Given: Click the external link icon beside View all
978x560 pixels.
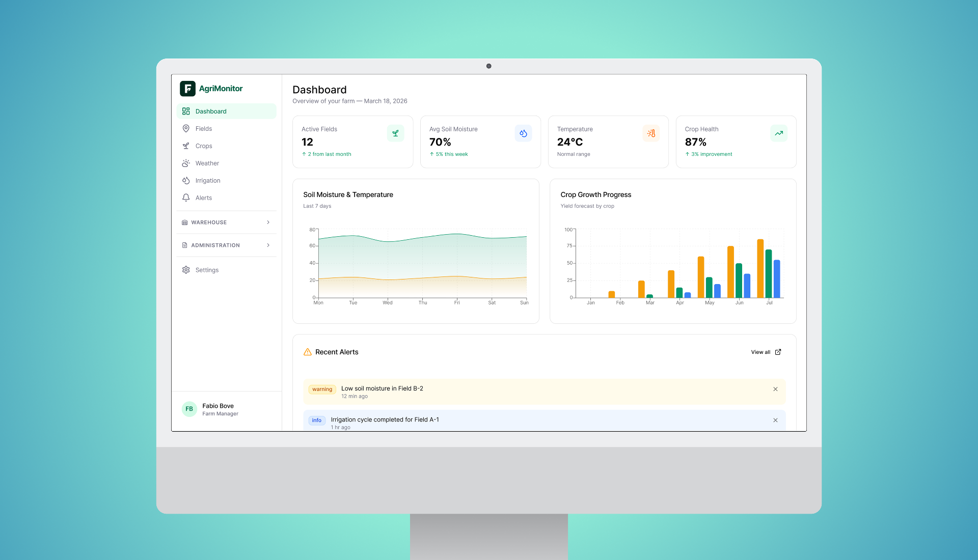Looking at the screenshot, I should tap(778, 352).
